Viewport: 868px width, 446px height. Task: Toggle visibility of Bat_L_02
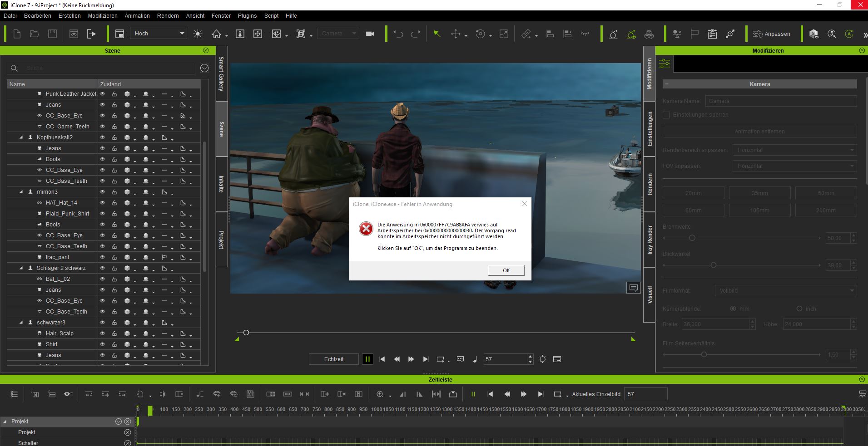pos(103,279)
